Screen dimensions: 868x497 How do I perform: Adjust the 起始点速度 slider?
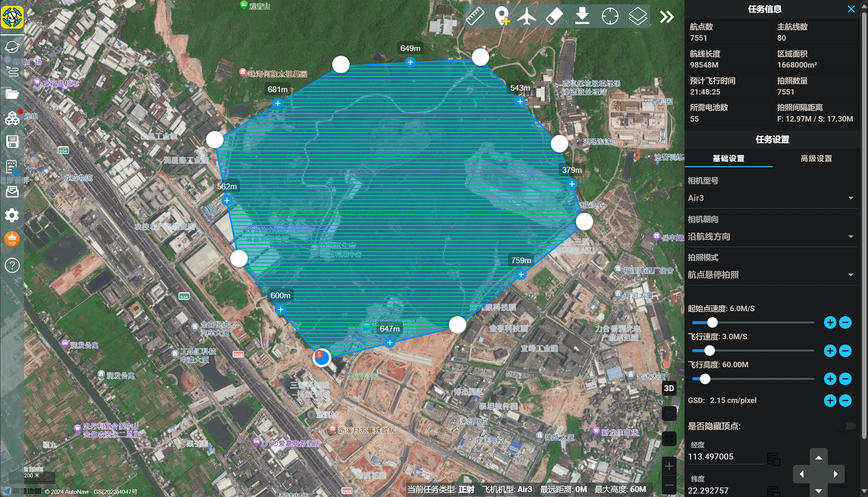coord(712,322)
